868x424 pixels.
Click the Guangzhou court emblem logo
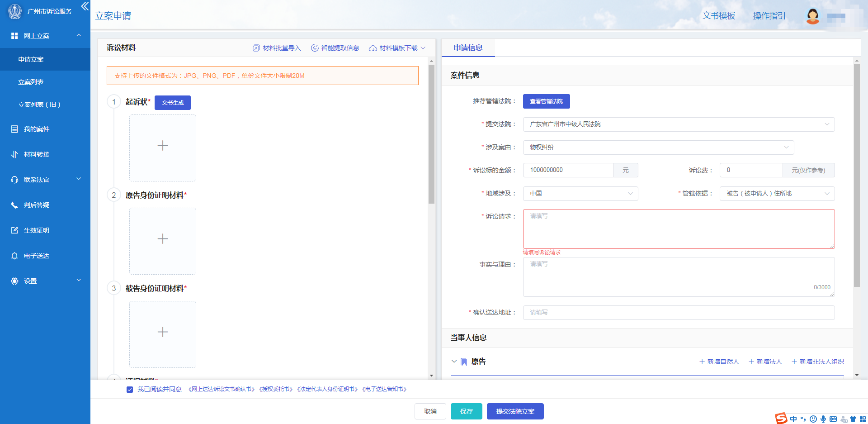pos(15,11)
